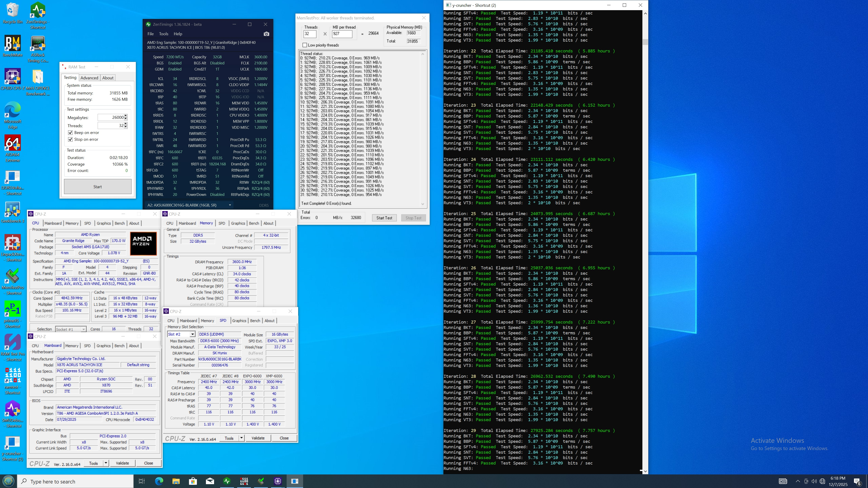Start the RAM Test with Start button

pos(98,187)
